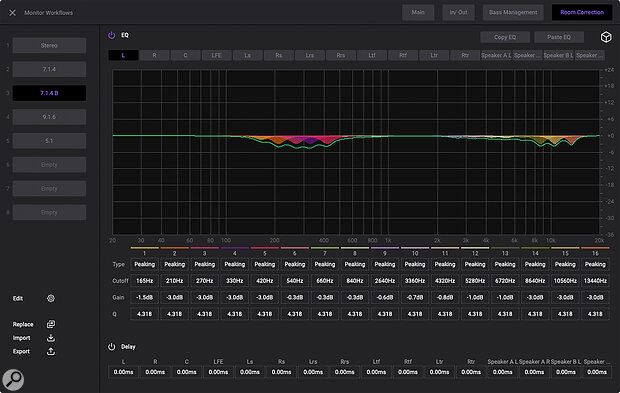
Task: Switch to the In/Out tab
Action: 458,12
